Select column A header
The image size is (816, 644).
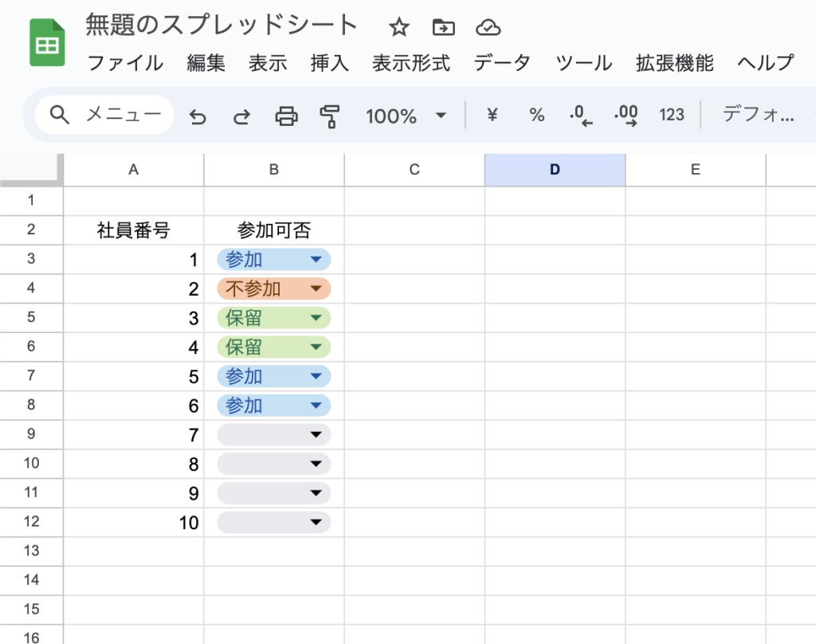point(134,170)
